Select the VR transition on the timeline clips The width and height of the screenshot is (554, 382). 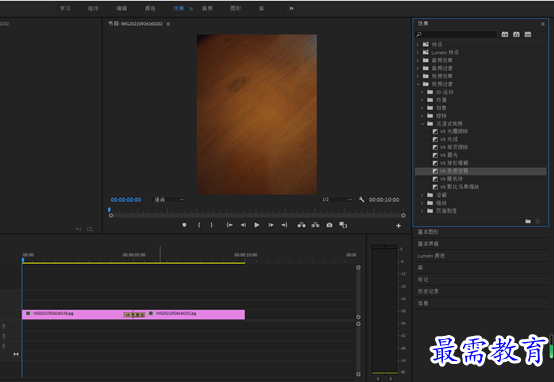click(134, 315)
